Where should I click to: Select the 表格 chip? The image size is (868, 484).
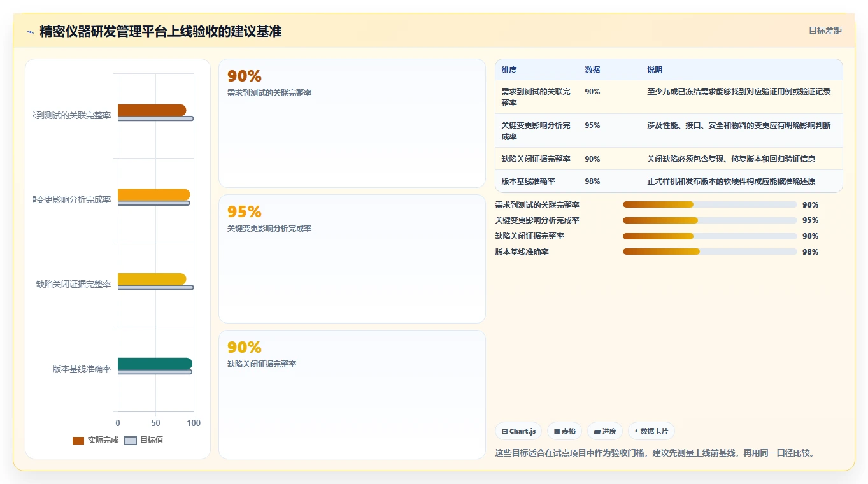(565, 431)
